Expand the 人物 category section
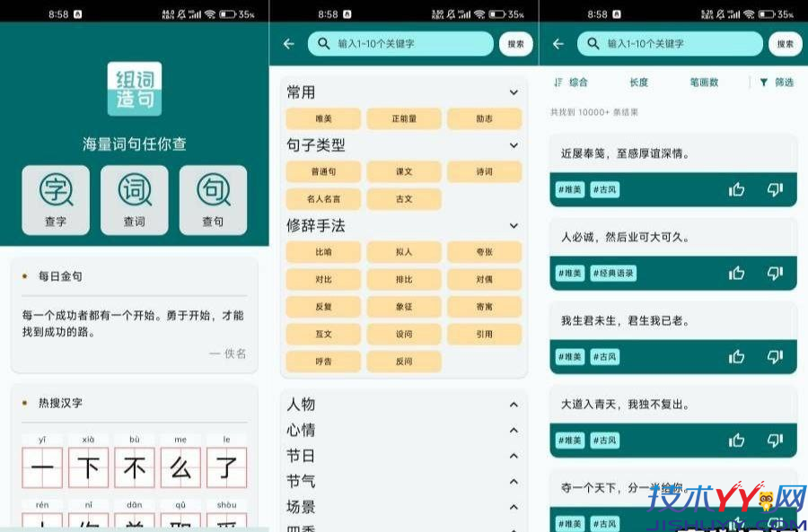Screen dimensions: 808x532 514,405
